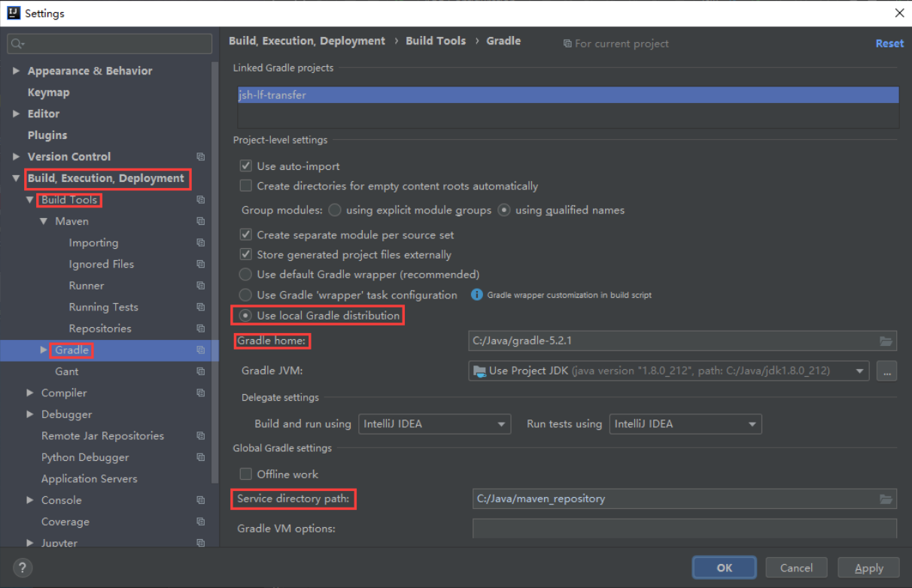Click the settings search magnifier icon
Viewport: 912px width, 588px height.
coord(17,44)
